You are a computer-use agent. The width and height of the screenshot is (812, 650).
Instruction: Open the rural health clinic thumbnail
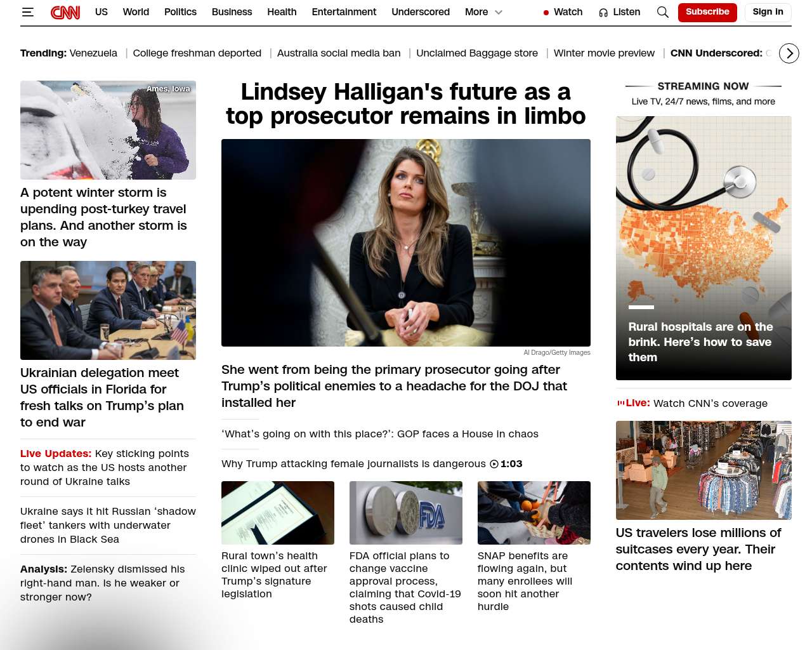tap(278, 513)
